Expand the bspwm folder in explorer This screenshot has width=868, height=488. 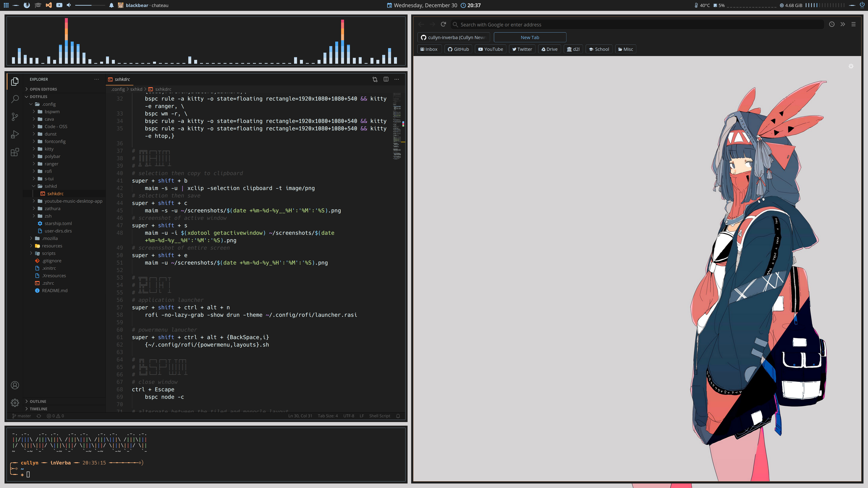(x=52, y=111)
